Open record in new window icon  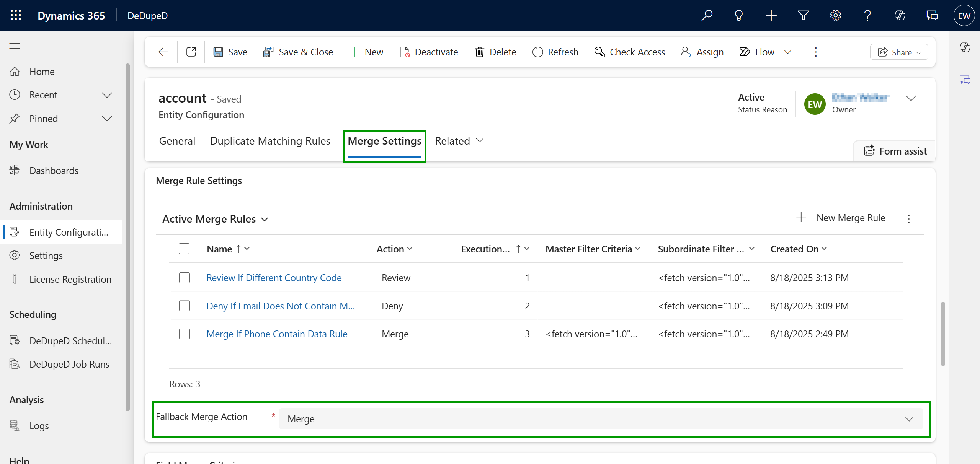(191, 52)
